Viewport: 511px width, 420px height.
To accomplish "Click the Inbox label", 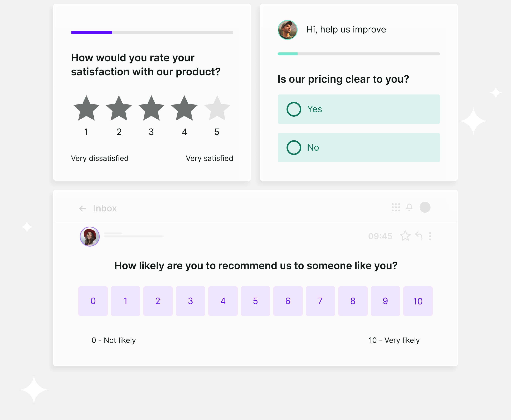I will 105,208.
